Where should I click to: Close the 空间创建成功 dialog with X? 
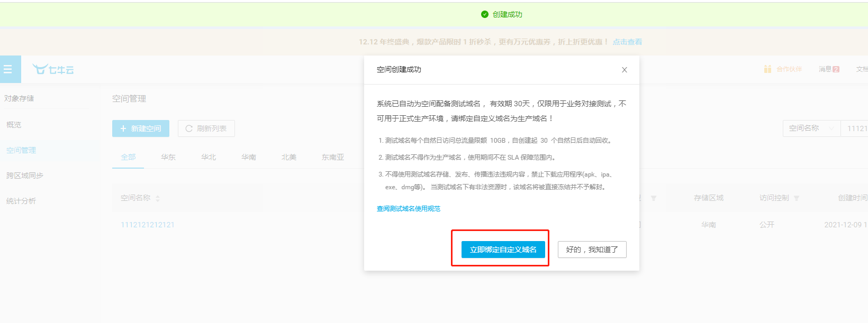coord(625,70)
